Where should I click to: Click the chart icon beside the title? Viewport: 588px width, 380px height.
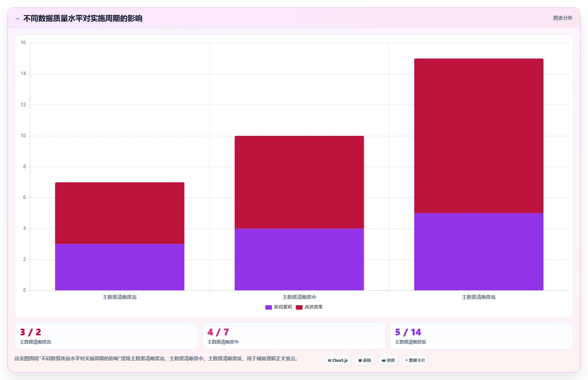point(18,19)
